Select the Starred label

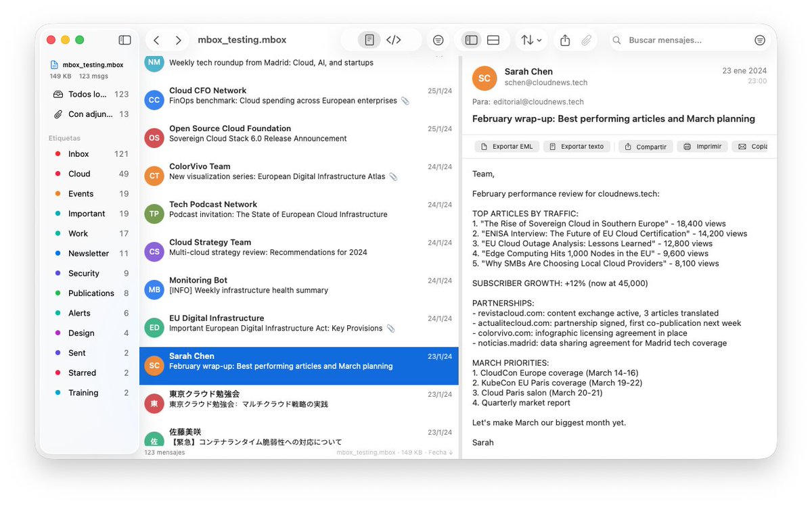[x=90, y=372]
